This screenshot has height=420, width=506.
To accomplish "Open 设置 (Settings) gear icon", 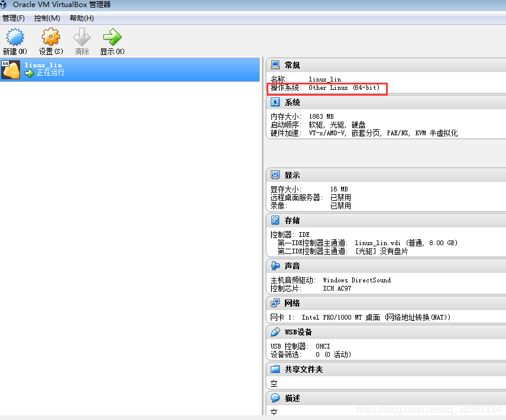I will pos(51,37).
